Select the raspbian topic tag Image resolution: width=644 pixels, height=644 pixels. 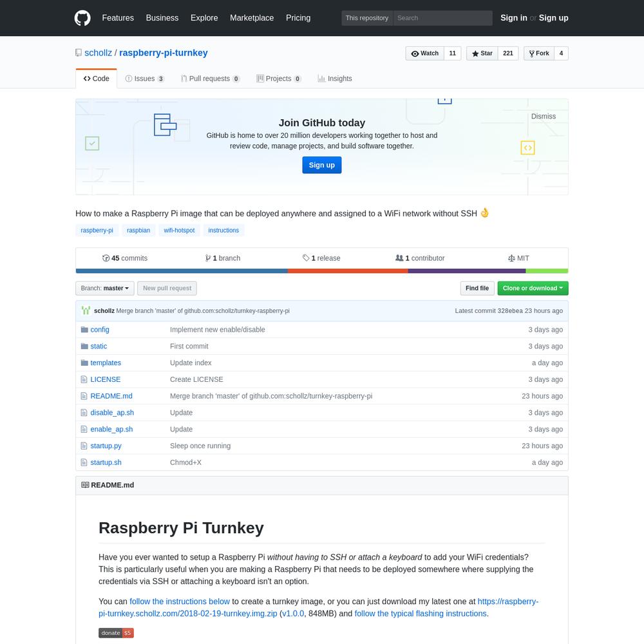click(138, 231)
